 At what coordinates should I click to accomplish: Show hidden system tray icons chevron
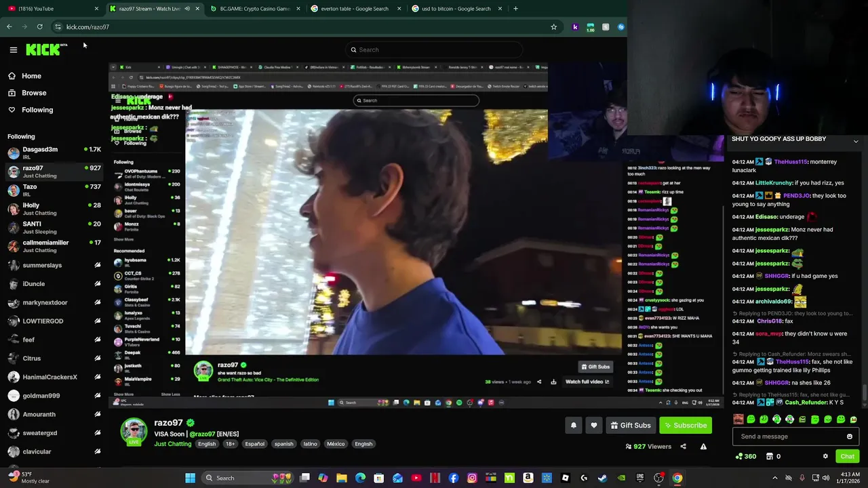point(775,478)
